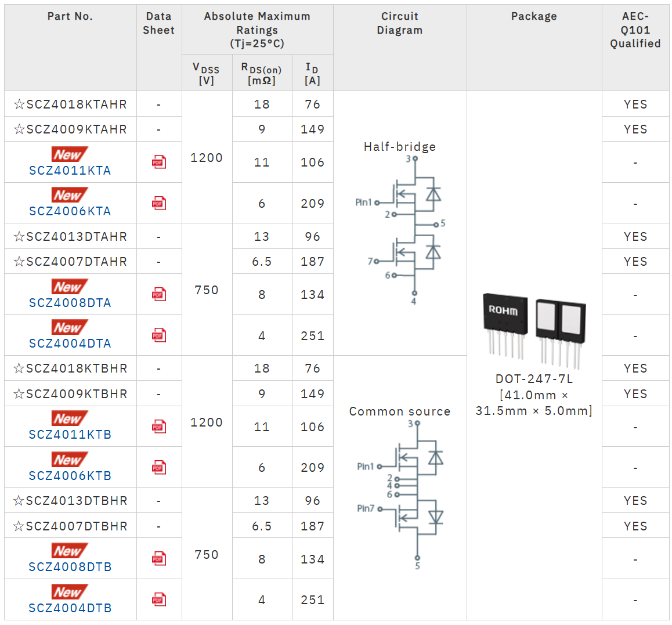Viewport: 672px width, 625px height.
Task: Open the SCZ4006KTA part number link
Action: coord(70,211)
